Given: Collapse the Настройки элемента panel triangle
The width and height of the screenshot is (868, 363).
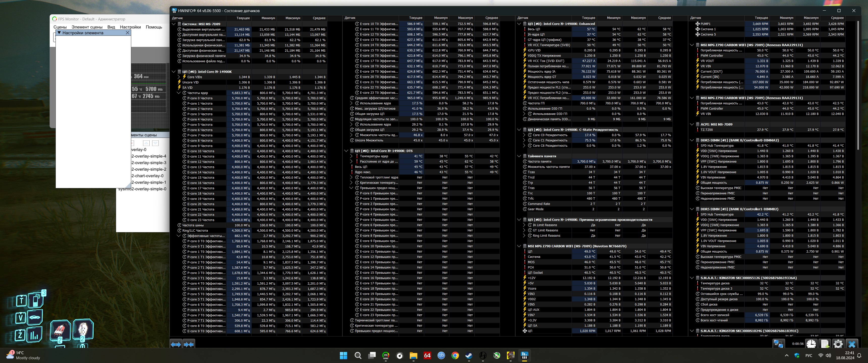Looking at the screenshot, I should coord(59,33).
